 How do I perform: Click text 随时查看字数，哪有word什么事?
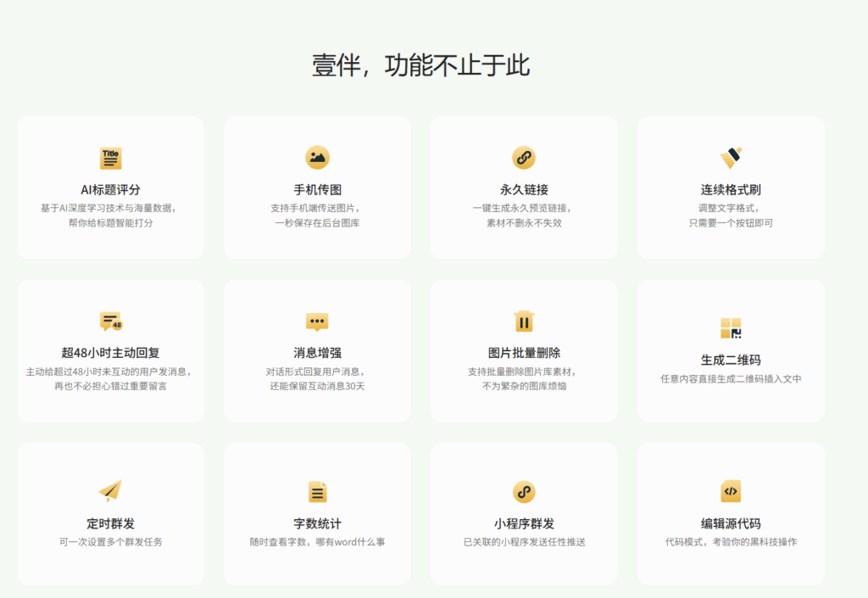pos(317,542)
